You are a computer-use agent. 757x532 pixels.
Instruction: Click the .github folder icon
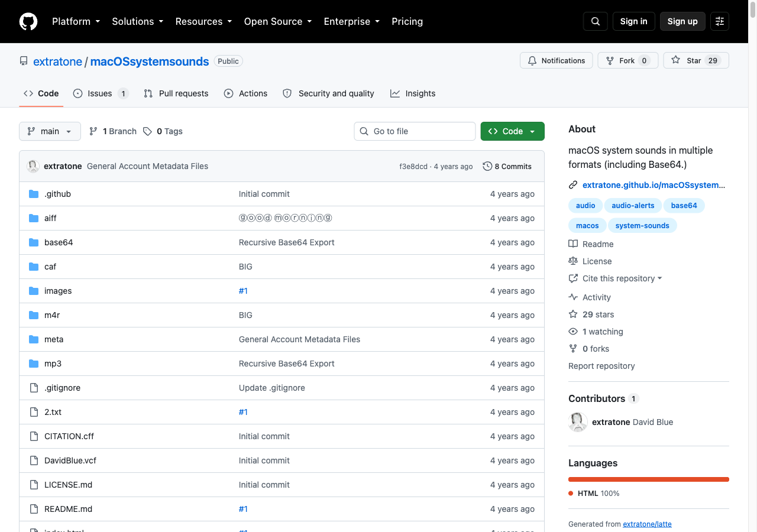34,194
